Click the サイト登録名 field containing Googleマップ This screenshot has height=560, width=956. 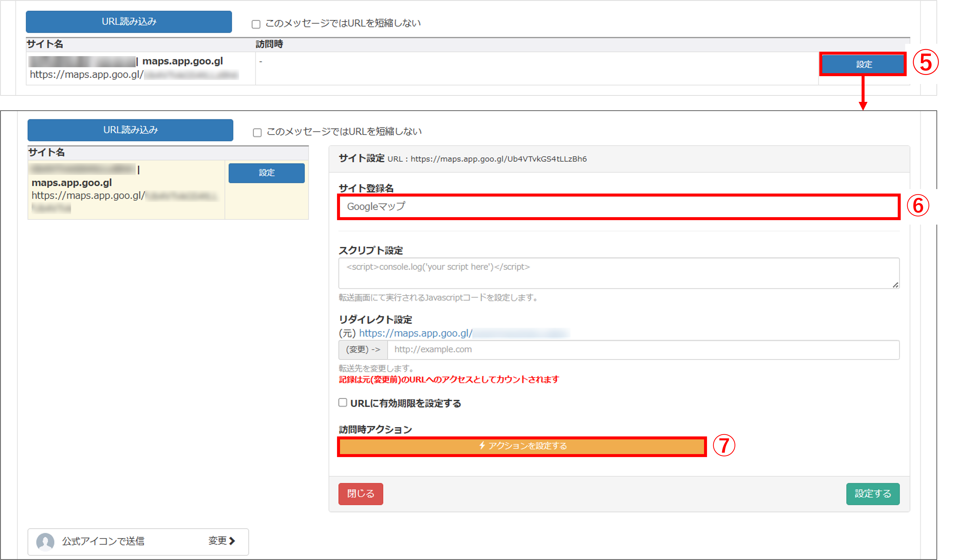coord(618,207)
